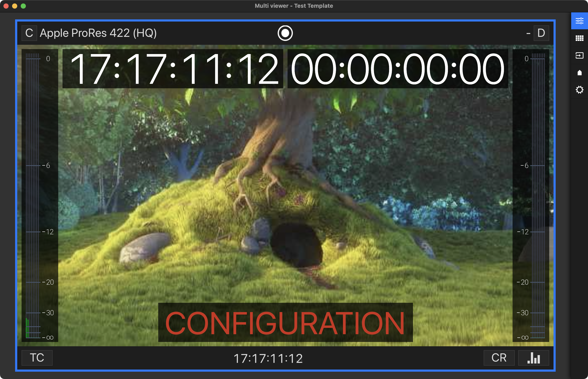Click the Apple ProRes 422 (HQ) codec label
This screenshot has width=588, height=379.
[x=98, y=33]
